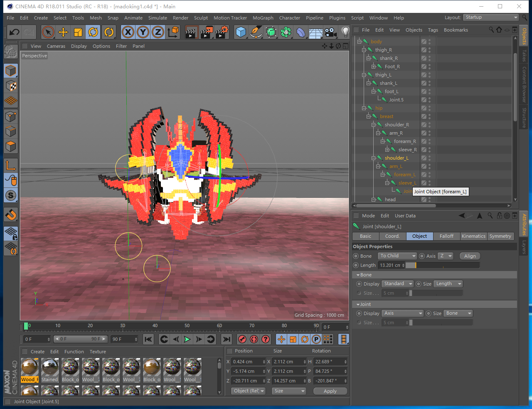Select the Length radio button
Viewport: 532px width, 409px height.
(x=356, y=265)
